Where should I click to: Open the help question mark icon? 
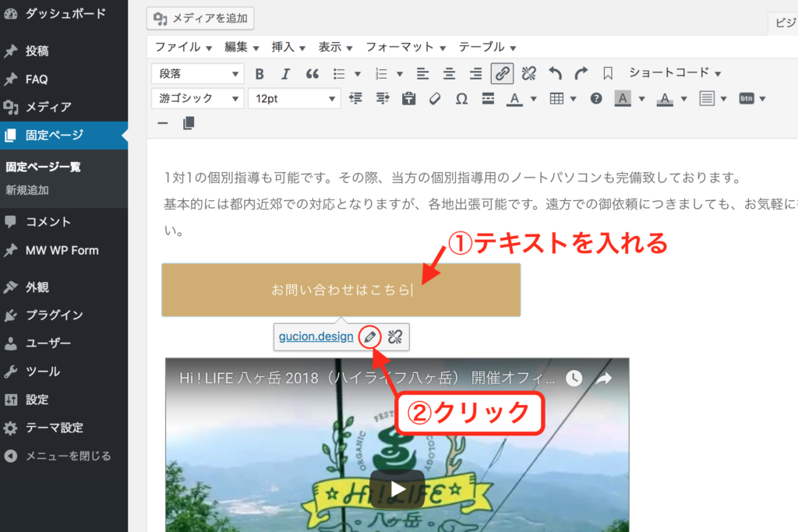click(596, 99)
